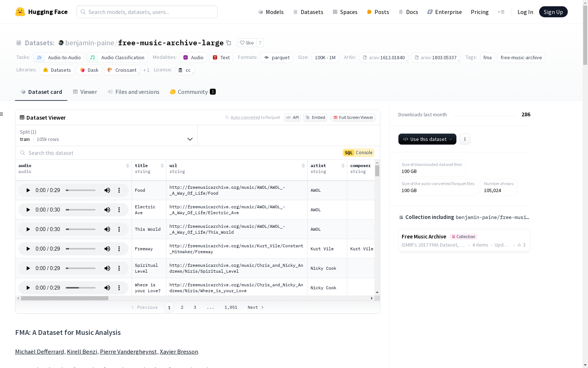Open the SQL Console
588x368 pixels.
[x=358, y=153]
